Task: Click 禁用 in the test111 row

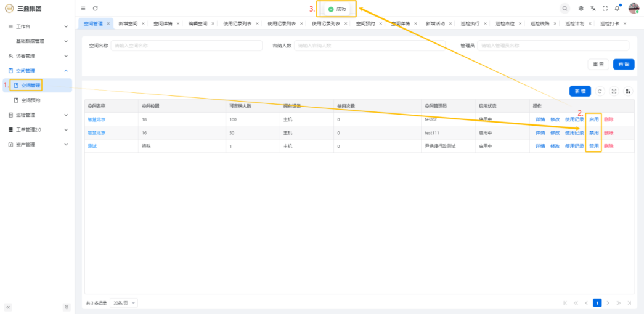Action: 593,132
